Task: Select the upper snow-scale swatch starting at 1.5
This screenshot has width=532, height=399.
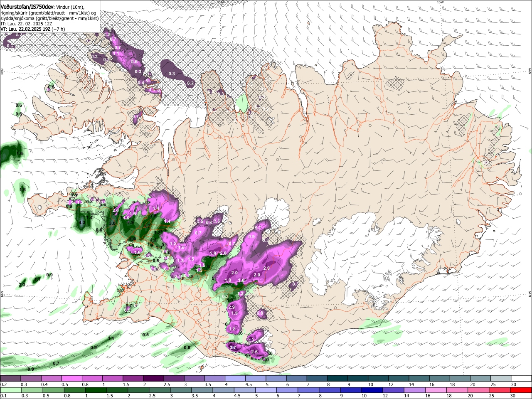Action: pyautogui.click(x=133, y=379)
